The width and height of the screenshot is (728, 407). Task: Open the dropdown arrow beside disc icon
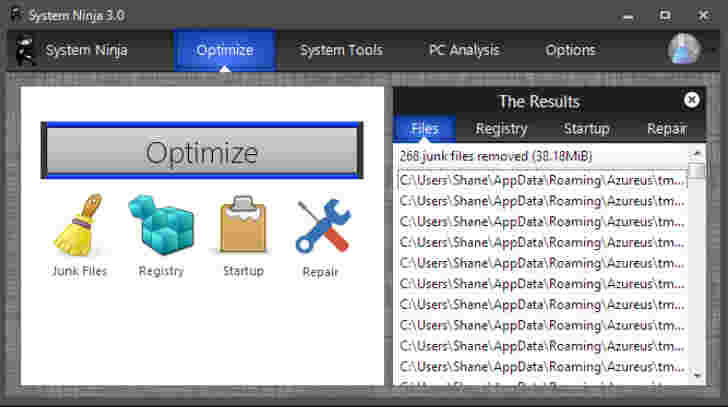(x=712, y=50)
